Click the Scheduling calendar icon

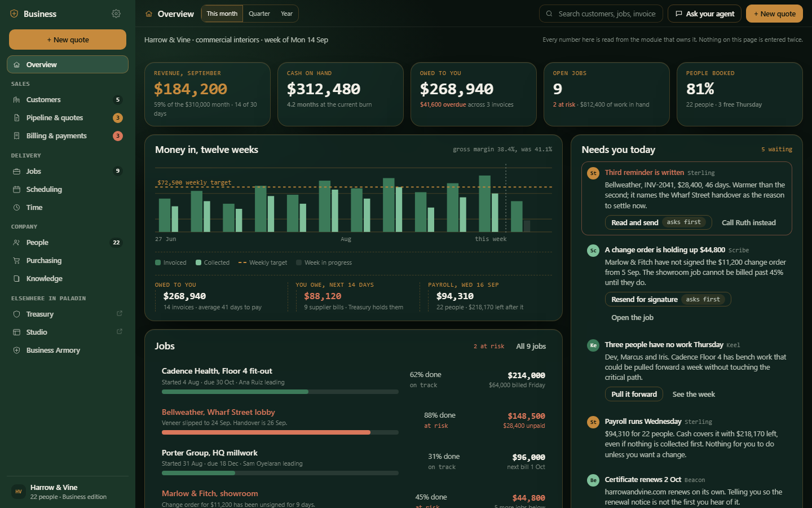16,190
